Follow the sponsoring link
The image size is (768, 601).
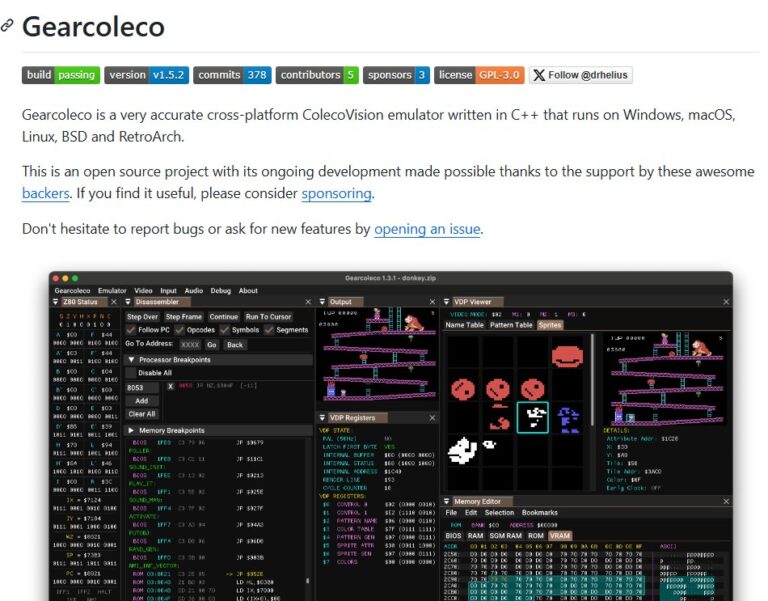[336, 193]
